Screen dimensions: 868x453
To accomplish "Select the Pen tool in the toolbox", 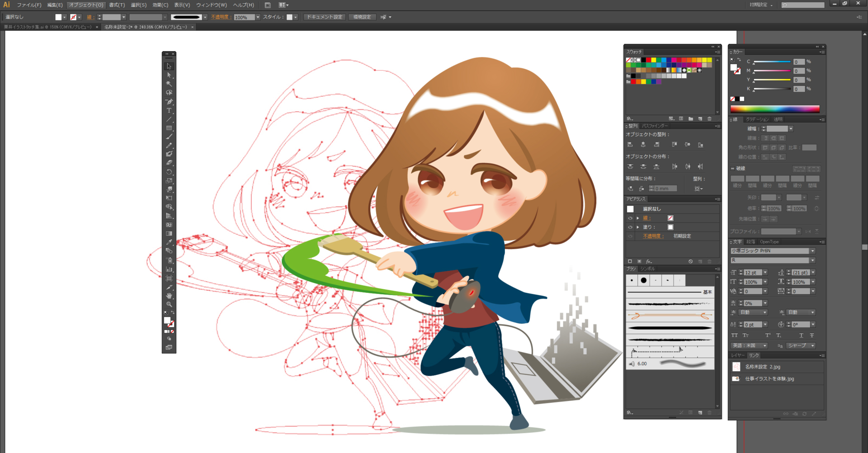I will coord(169,102).
